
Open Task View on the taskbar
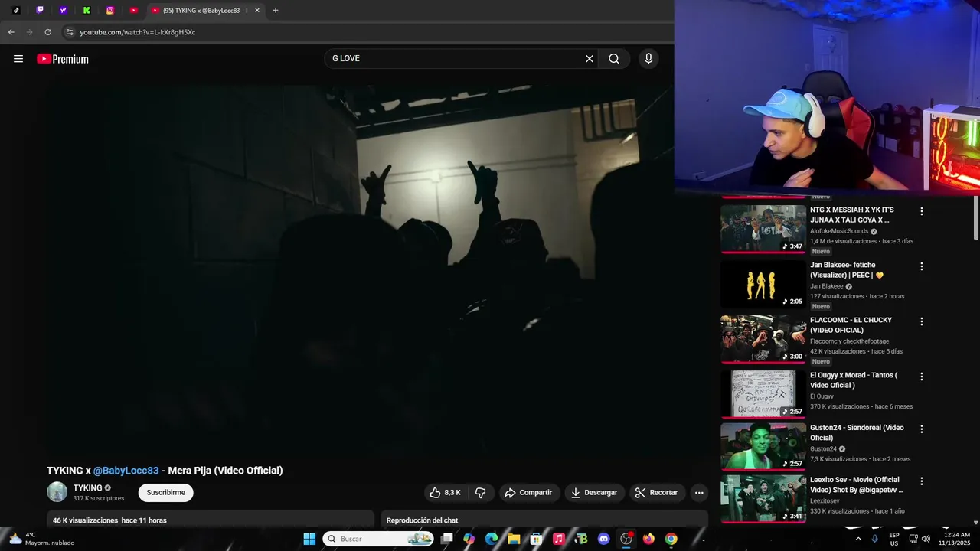(447, 539)
